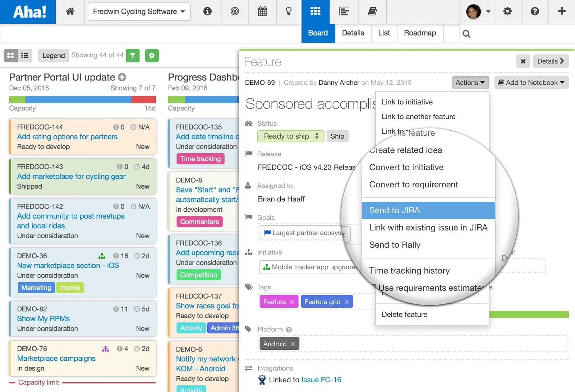Click initiative icon on DEMO-76 card
575x392 pixels.
coord(106,349)
